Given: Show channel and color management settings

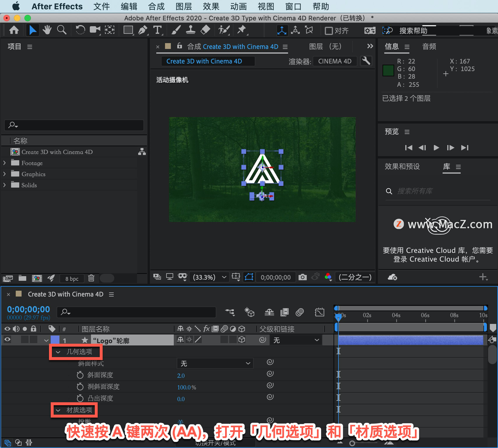Looking at the screenshot, I should [328, 277].
